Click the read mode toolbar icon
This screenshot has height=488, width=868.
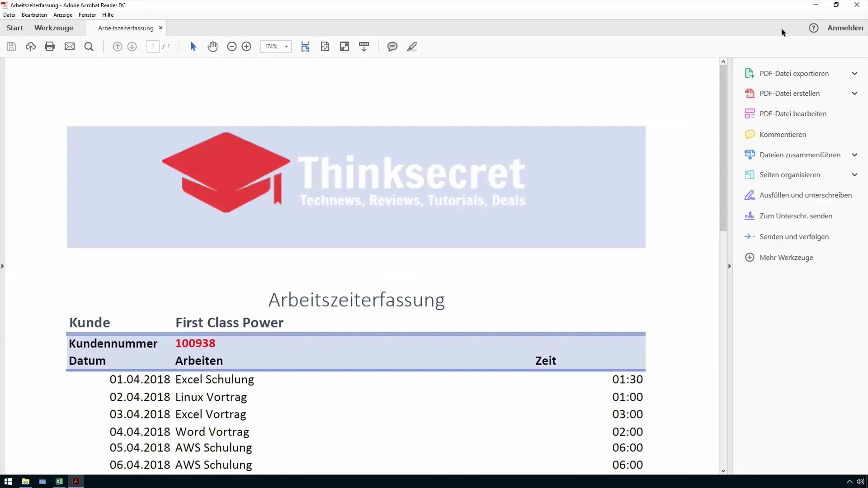coord(364,47)
